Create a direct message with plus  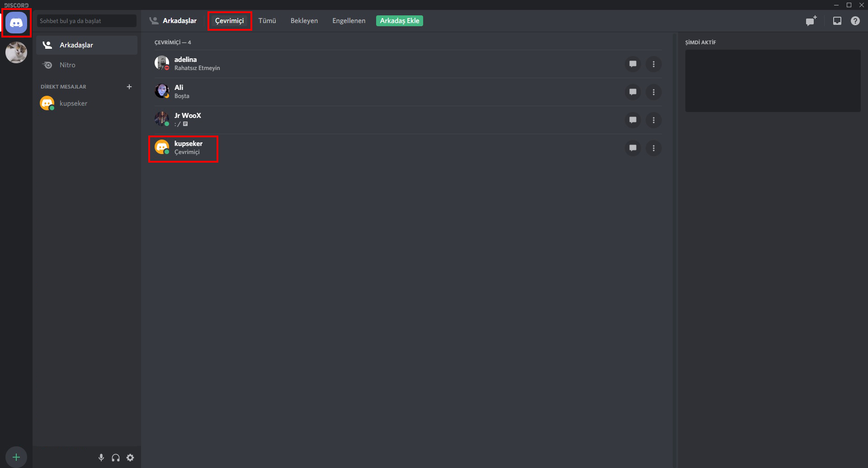click(129, 87)
